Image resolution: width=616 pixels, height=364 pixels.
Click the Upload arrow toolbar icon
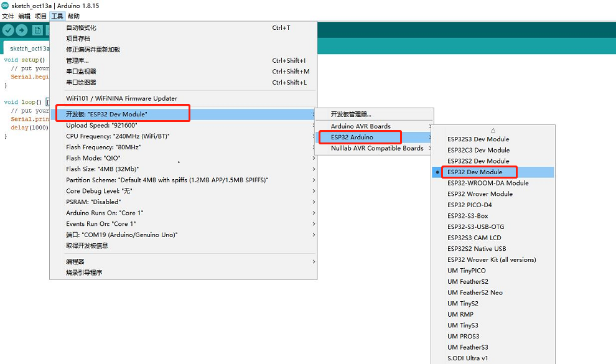[x=22, y=30]
